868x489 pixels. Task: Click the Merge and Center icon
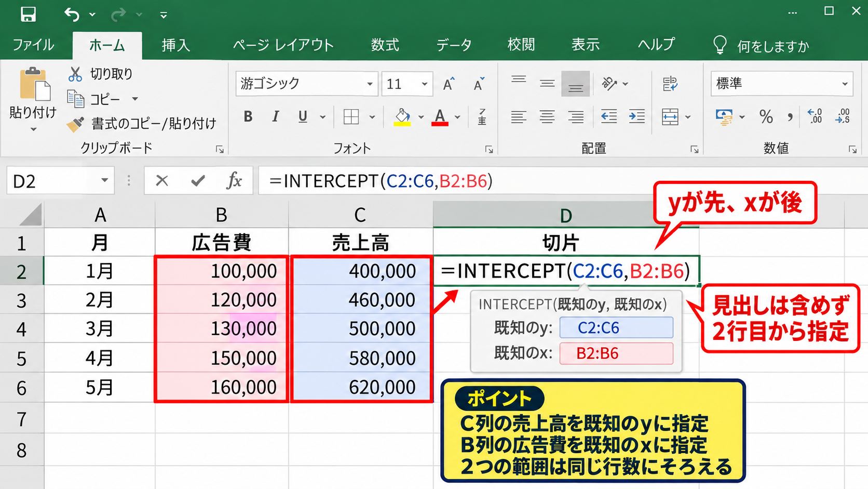tap(670, 117)
